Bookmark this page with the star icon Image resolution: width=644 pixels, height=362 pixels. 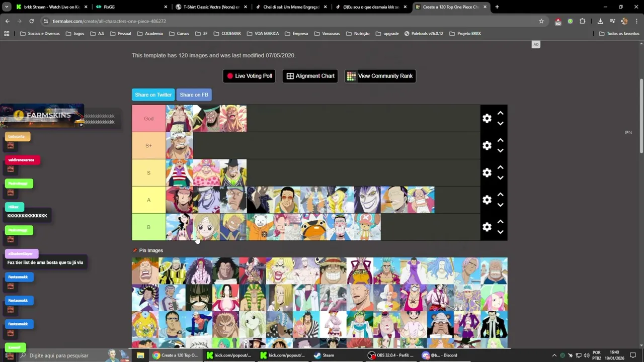541,21
